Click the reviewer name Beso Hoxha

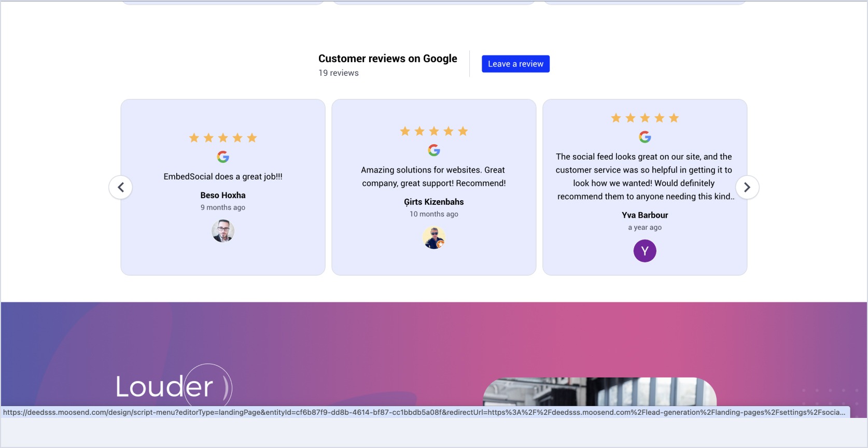coord(223,195)
